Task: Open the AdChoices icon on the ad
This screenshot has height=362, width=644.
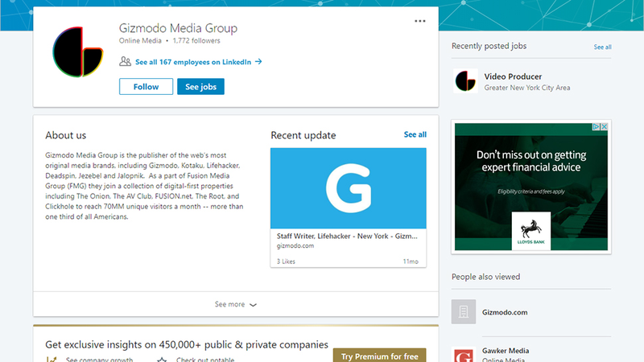Action: pyautogui.click(x=596, y=127)
